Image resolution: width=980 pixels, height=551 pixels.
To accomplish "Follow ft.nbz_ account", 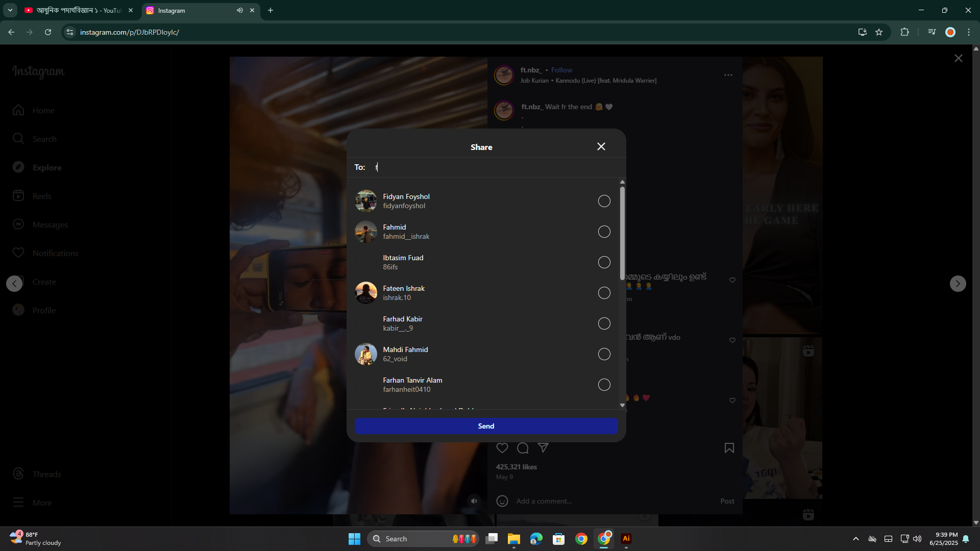I will (x=561, y=70).
